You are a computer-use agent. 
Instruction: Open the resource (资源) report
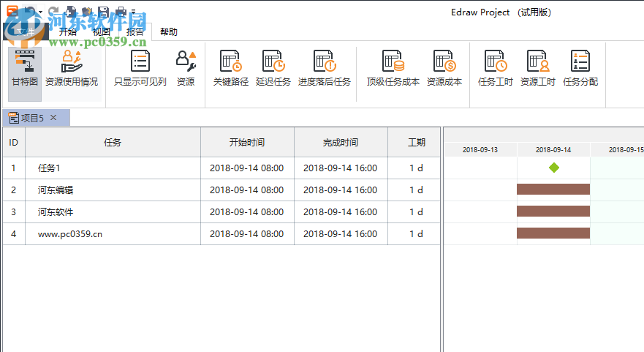(x=186, y=69)
